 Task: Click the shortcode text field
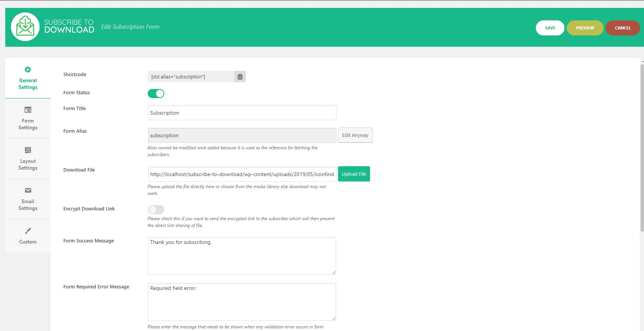191,77
